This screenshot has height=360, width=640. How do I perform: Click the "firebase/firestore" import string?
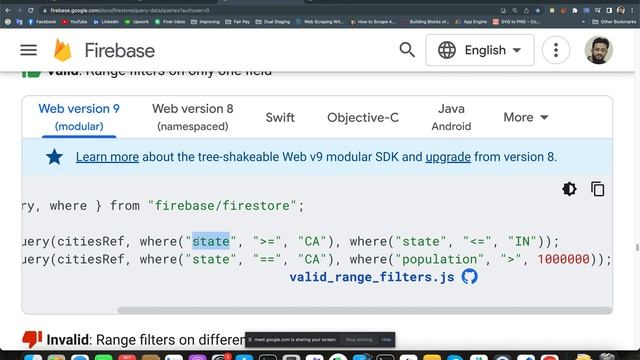[222, 206]
